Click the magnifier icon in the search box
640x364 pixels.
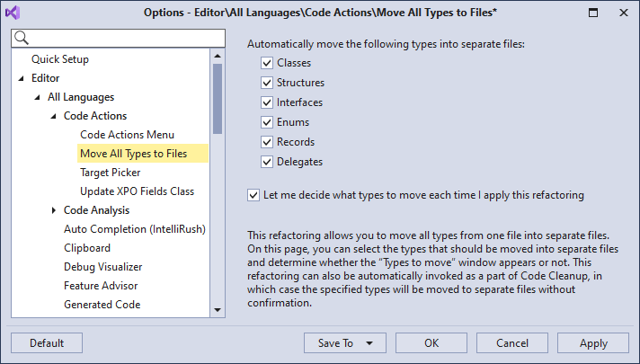coord(22,38)
